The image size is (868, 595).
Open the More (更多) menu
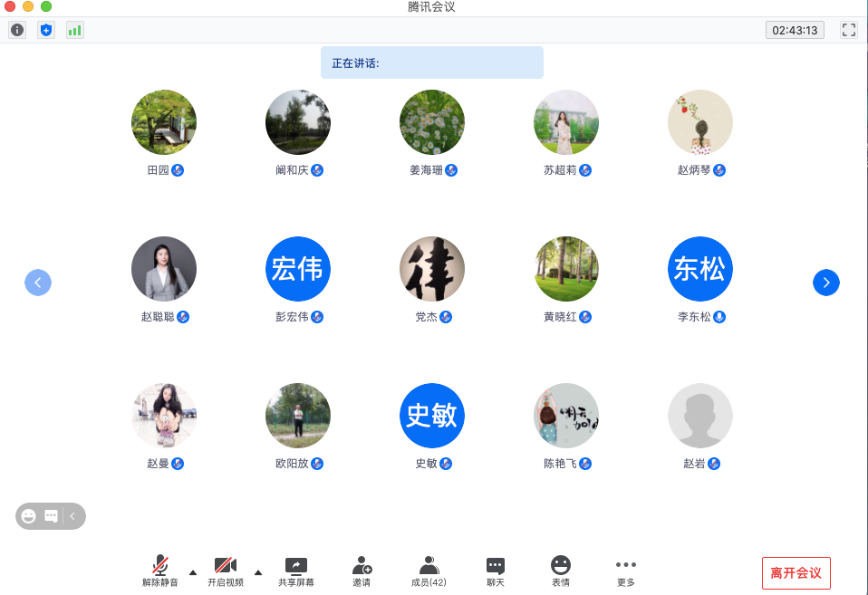pos(626,571)
